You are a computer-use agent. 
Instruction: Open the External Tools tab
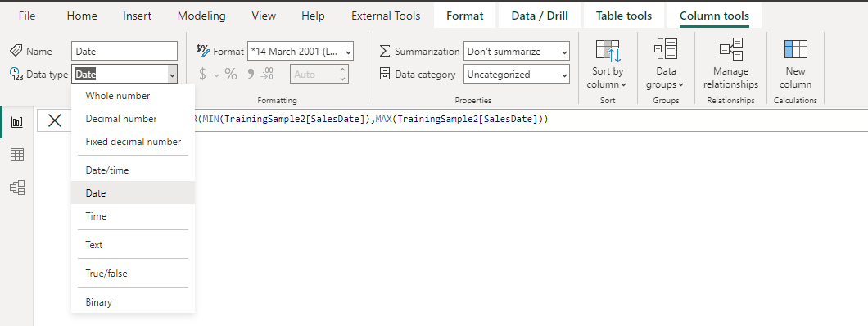point(386,16)
